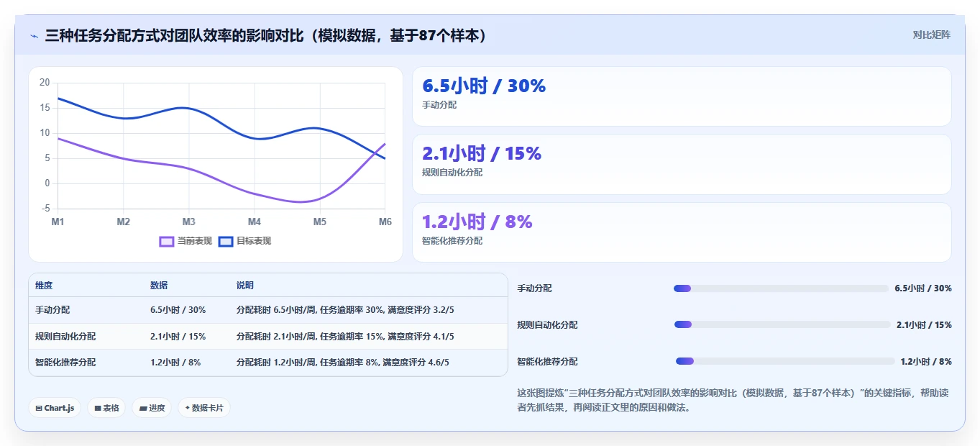Open the 6.5小时 / 30% data card

682,96
